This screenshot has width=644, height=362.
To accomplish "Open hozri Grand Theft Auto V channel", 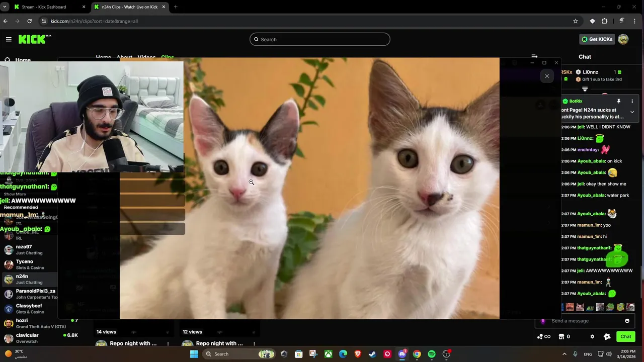I will (40, 323).
